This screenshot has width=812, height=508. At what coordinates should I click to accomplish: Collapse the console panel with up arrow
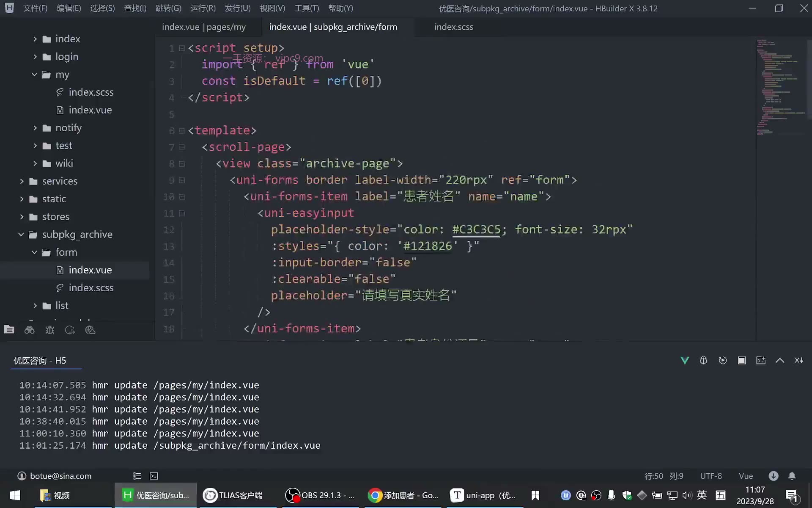coord(780,360)
